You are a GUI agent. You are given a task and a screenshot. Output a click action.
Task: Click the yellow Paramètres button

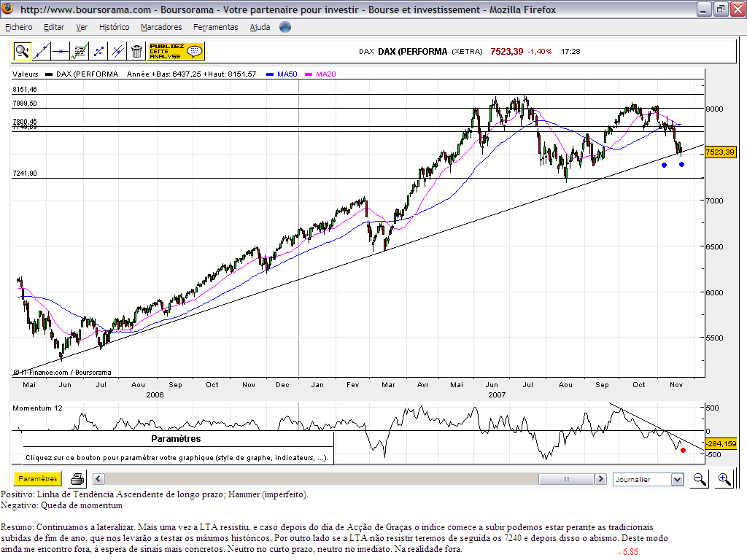coord(38,478)
